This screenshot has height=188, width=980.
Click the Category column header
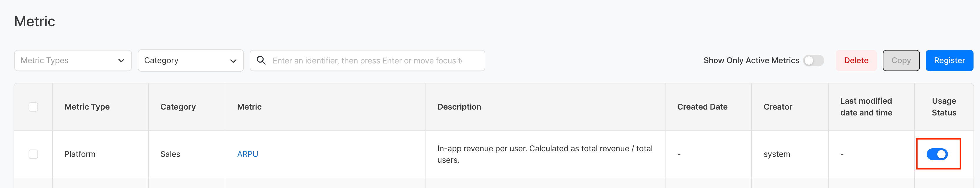(x=178, y=107)
